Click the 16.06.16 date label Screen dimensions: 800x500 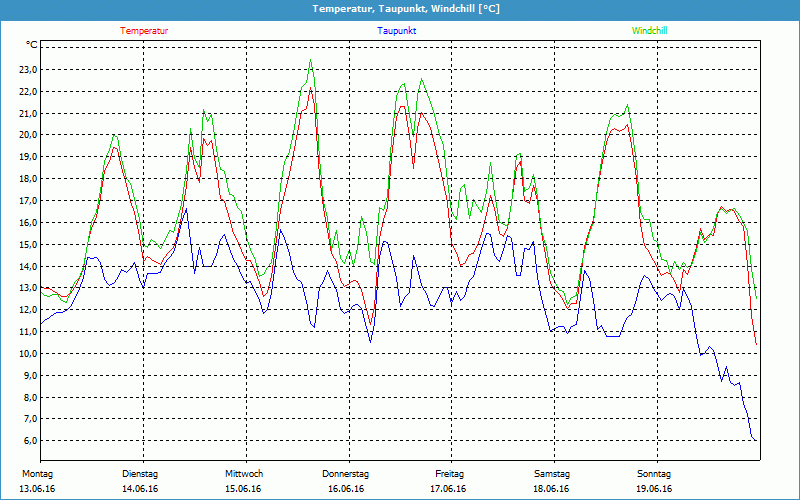coord(346,489)
